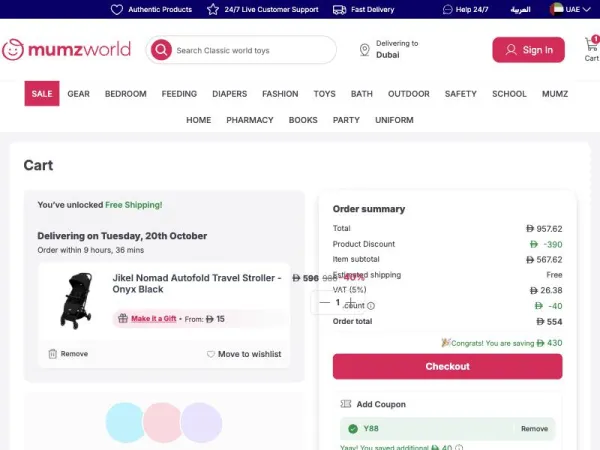Screen dimensions: 600x450
Task: Open the BEDROOM category
Action: point(126,94)
